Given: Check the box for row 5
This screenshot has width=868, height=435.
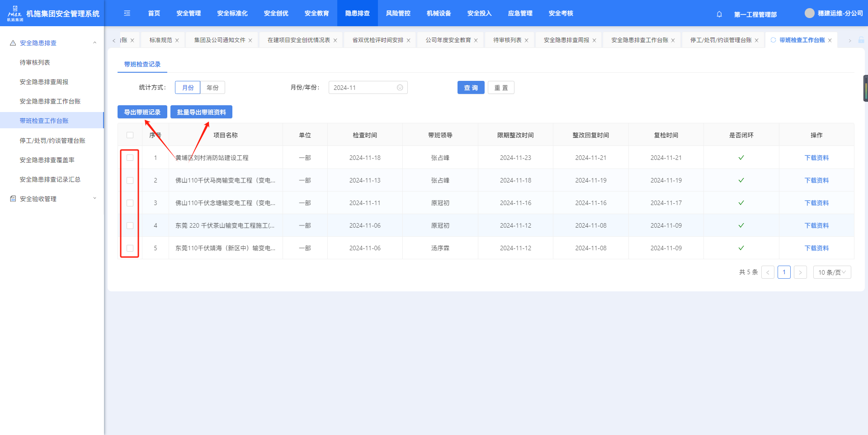Looking at the screenshot, I should coord(130,248).
